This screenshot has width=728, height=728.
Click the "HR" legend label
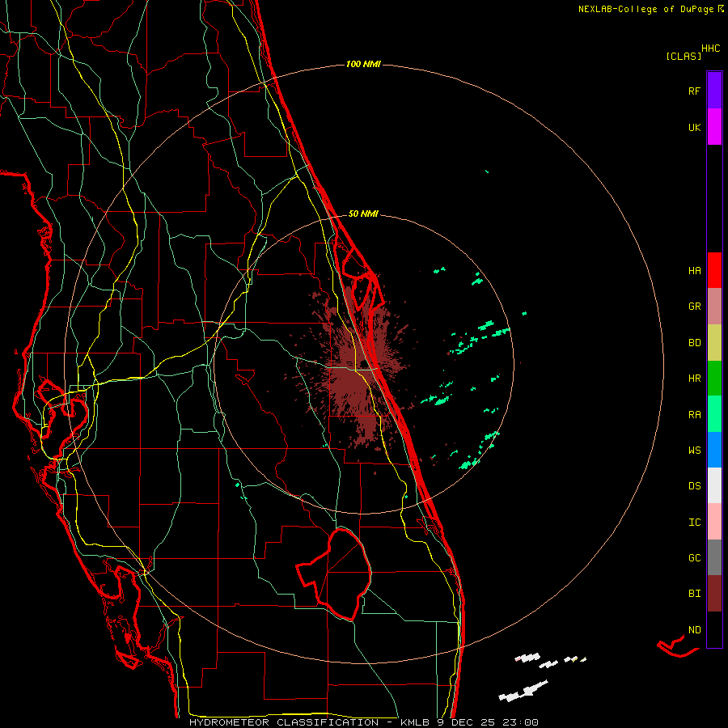694,379
